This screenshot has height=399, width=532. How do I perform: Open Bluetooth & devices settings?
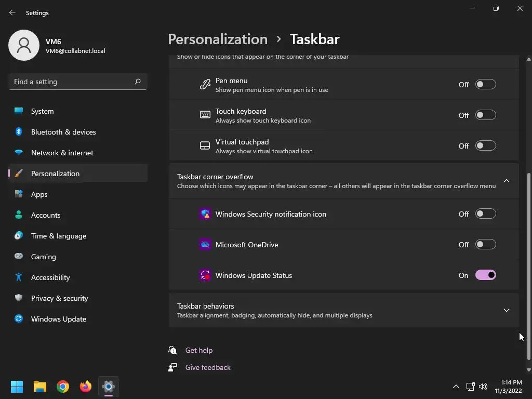point(63,132)
